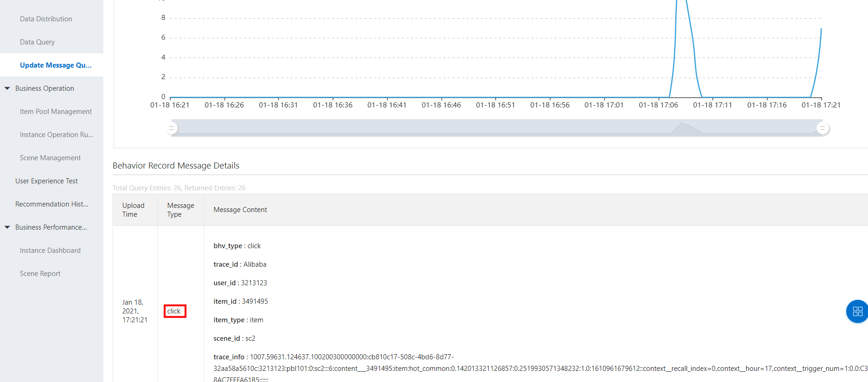The width and height of the screenshot is (868, 382).
Task: Open Recommendation History page
Action: [x=51, y=204]
